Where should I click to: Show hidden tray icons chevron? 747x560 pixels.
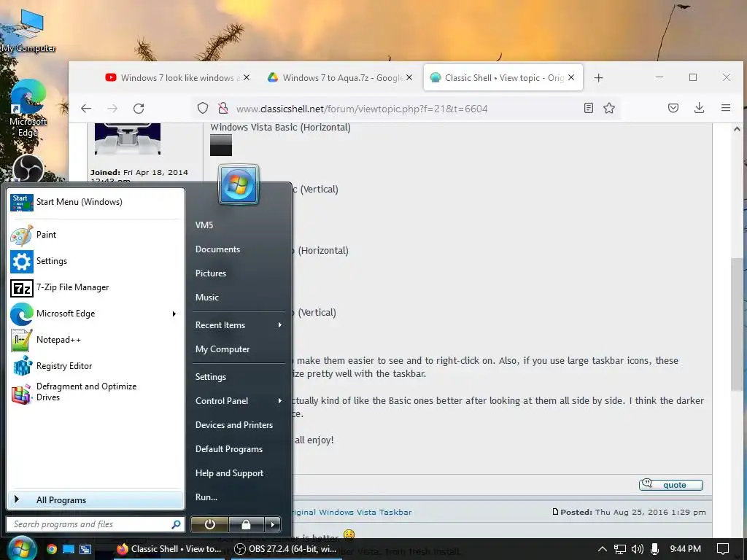(602, 549)
